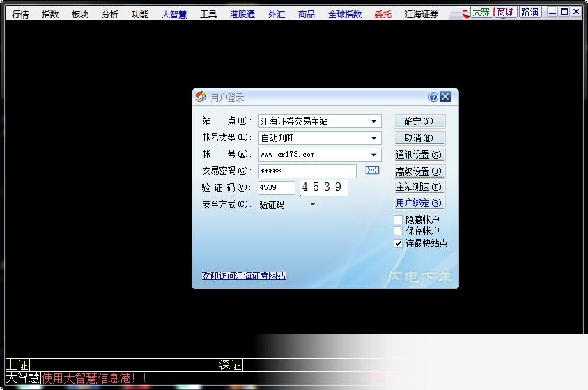Open the 帐号类型 dropdown
Screen dimensions: 588x390
pos(373,138)
